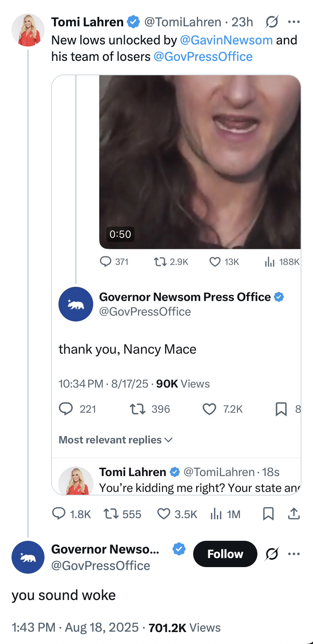Like the embedded video post with 13K likes
313x644 pixels.
(215, 262)
